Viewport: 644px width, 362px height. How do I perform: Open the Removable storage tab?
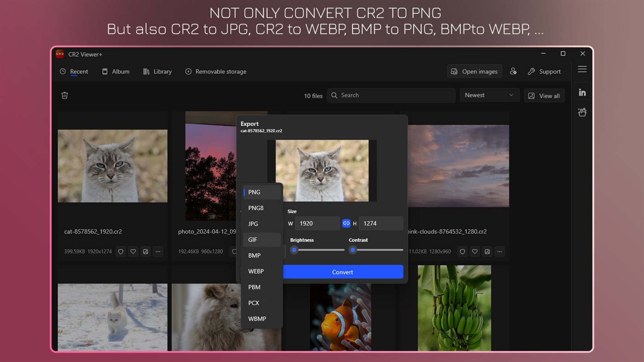point(215,71)
